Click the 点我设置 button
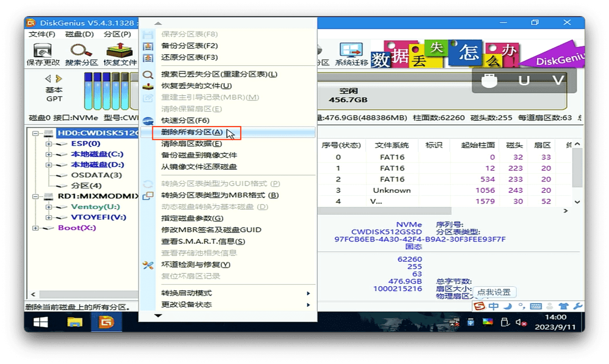Screen dimensions: 609x364 point(494,292)
